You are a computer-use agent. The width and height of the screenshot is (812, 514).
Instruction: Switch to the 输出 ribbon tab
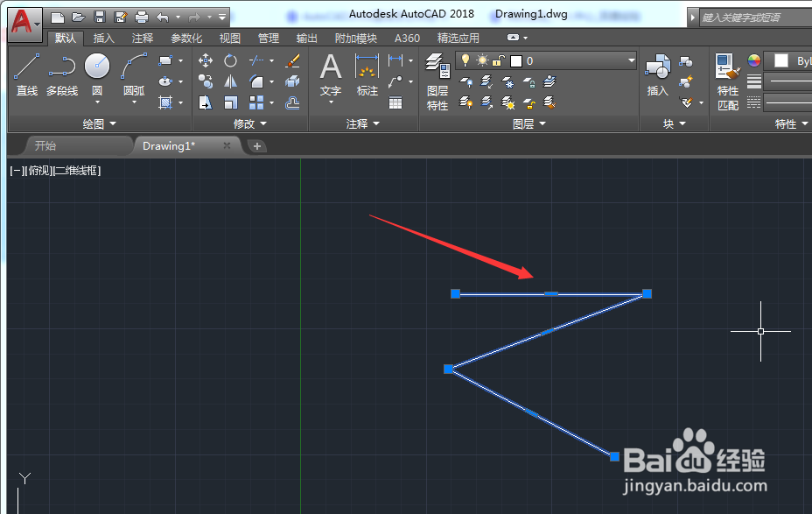click(306, 38)
